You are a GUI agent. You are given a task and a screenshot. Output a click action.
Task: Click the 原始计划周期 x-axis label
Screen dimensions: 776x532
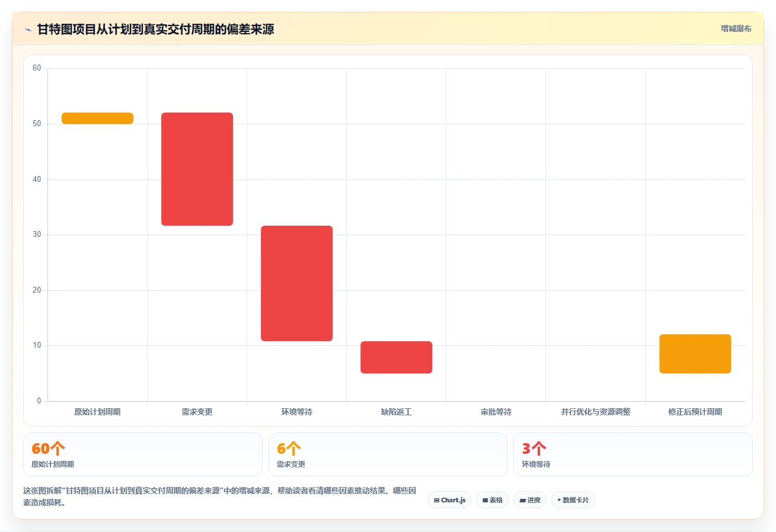click(97, 412)
